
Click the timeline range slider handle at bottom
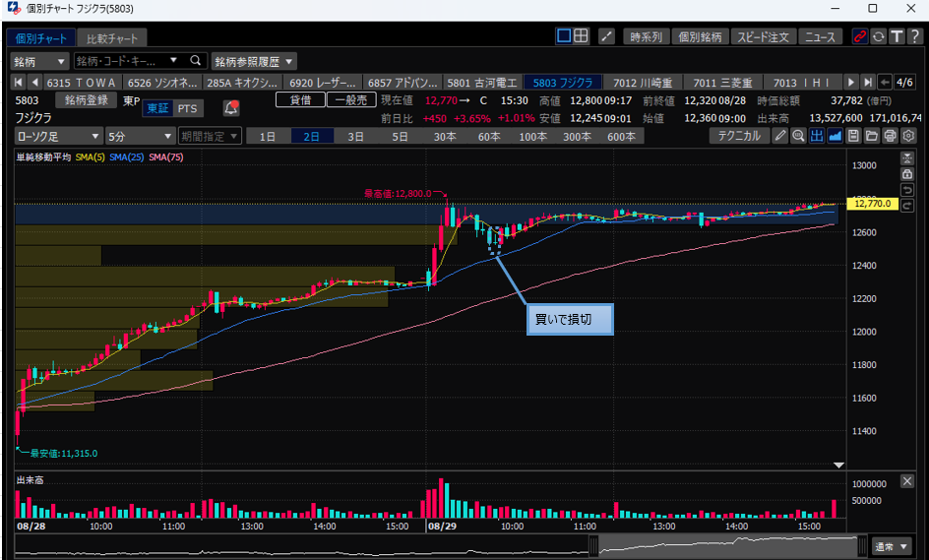[593, 545]
